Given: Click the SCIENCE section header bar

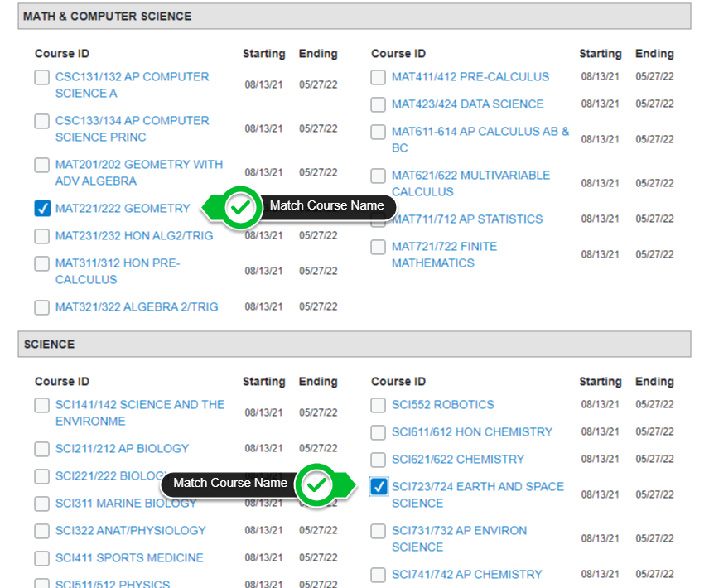Looking at the screenshot, I should coord(355,345).
